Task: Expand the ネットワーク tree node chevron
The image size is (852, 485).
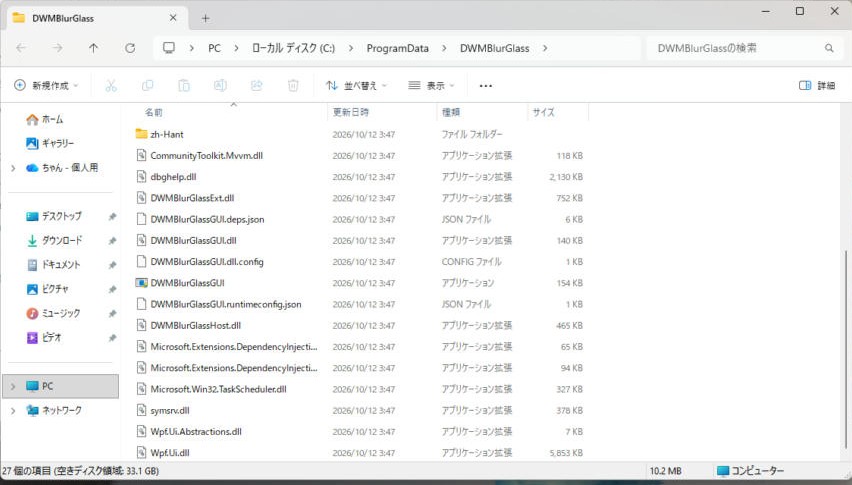Action: (13, 411)
